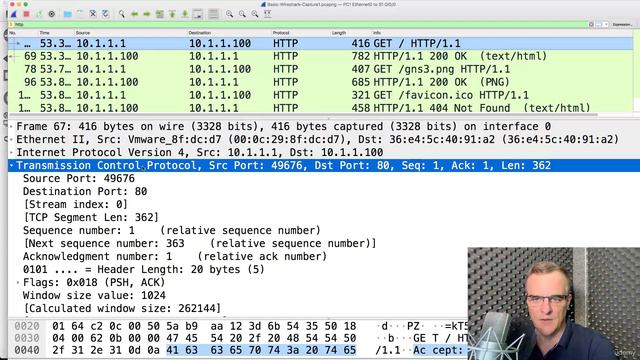Open capture options
640x360 pixels.
click(52, 14)
